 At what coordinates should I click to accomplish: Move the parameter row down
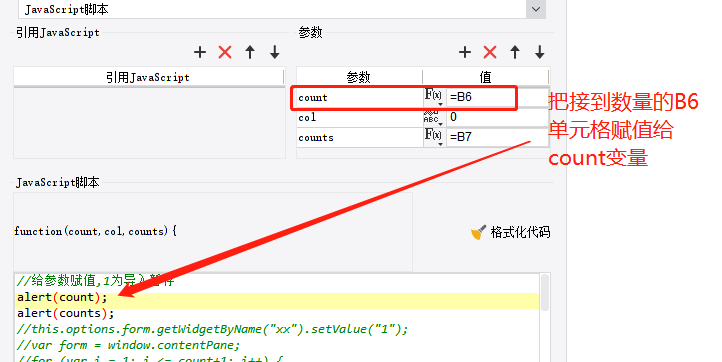pyautogui.click(x=540, y=52)
